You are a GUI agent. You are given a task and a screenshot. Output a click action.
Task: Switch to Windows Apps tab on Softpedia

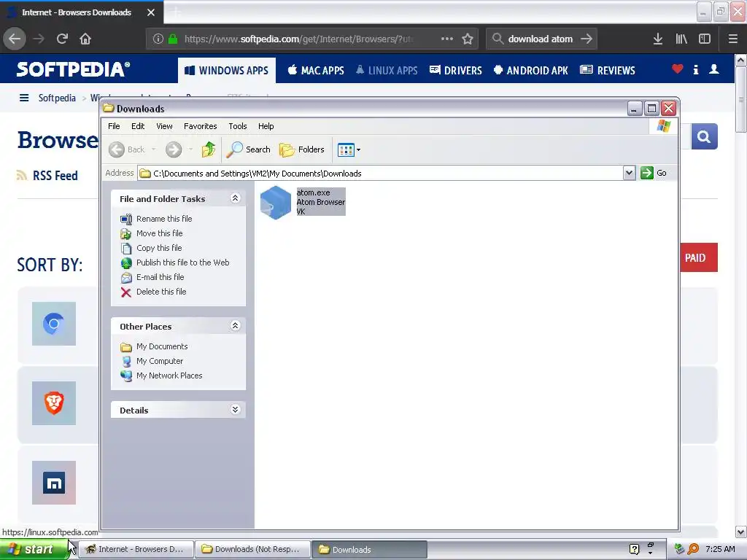click(x=227, y=71)
